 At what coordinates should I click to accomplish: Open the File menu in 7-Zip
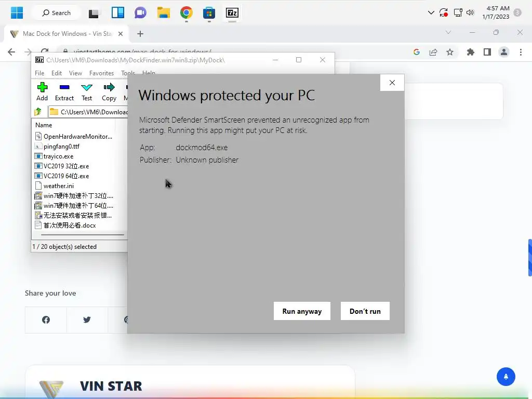[x=39, y=73]
